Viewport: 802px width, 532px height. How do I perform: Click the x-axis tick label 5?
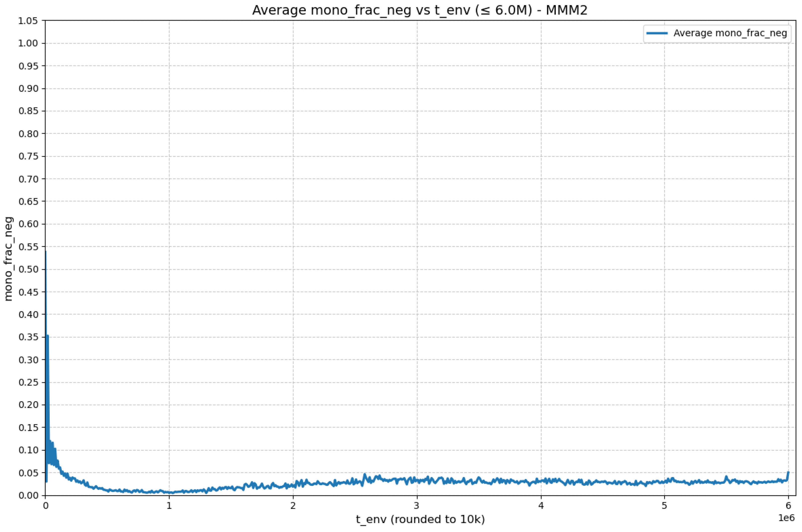pyautogui.click(x=664, y=506)
